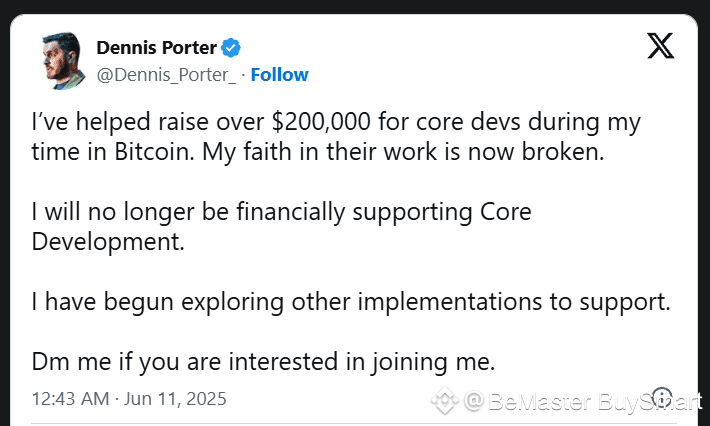Screen dimensions: 710x426
Task: Click the blue verified badge
Action: [x=231, y=47]
